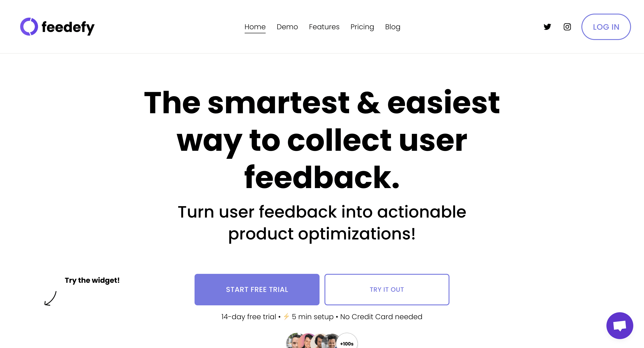Click the TRY IT OUT button

[x=387, y=289]
